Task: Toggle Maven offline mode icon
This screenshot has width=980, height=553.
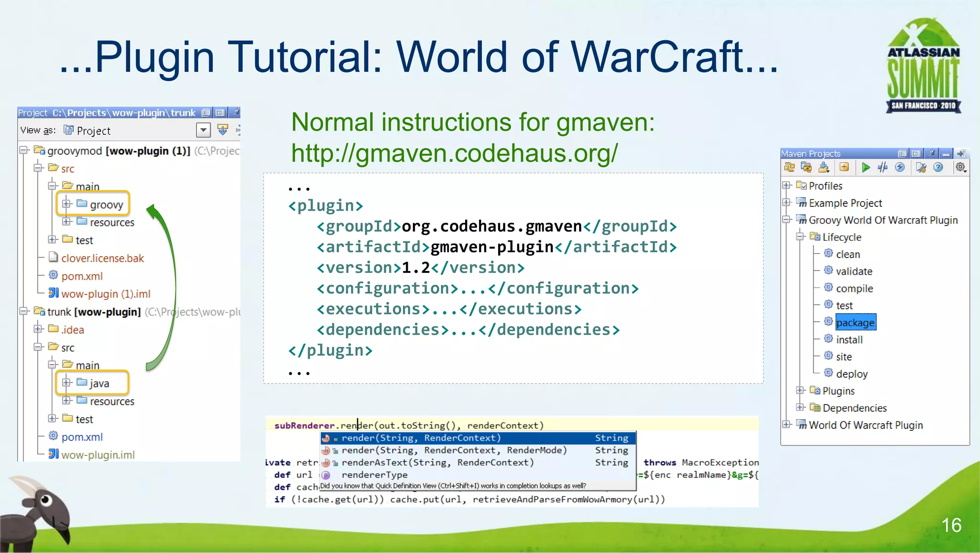Action: point(883,168)
